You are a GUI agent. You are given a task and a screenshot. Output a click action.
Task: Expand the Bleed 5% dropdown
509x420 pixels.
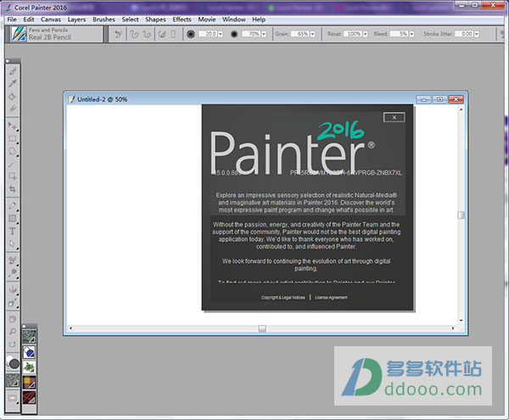411,34
